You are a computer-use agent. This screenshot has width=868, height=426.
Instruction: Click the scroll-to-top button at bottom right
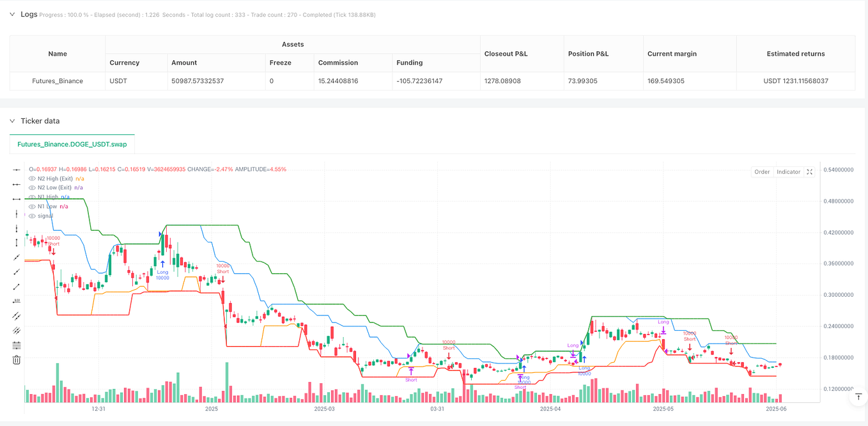coord(857,397)
